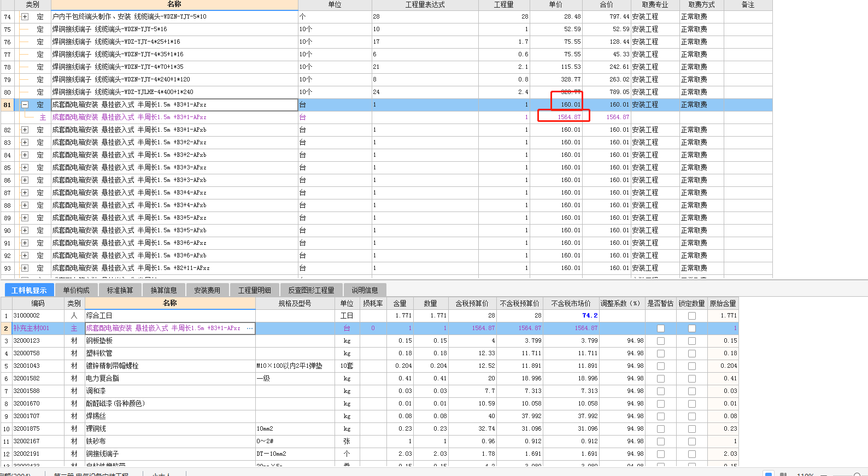Image resolution: width=868 pixels, height=476 pixels.
Task: Click unit cell 10套 for 镀锌精制带帽螺栓
Action: (347, 366)
